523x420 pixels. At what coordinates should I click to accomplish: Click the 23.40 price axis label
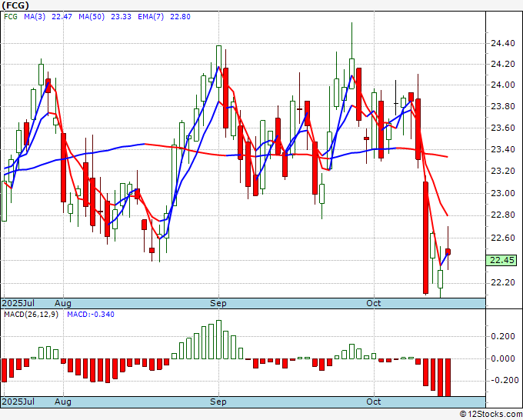pos(503,149)
